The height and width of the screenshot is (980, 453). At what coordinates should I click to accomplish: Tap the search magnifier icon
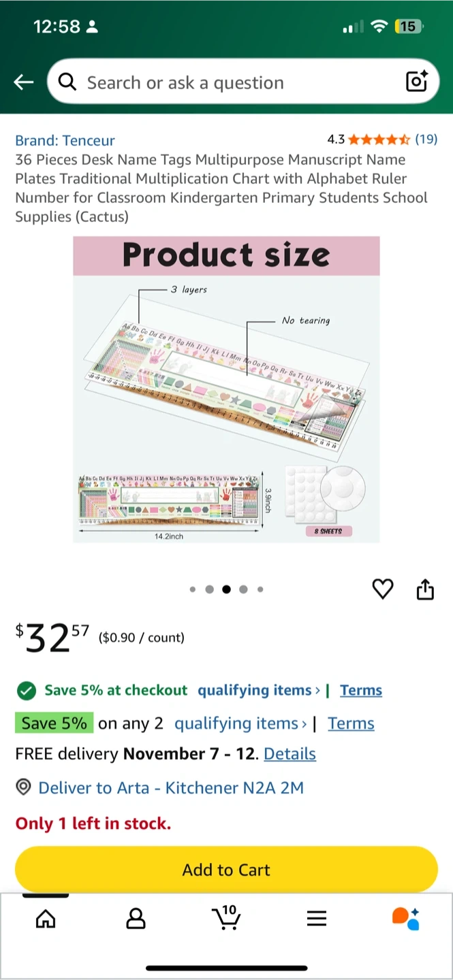[67, 82]
